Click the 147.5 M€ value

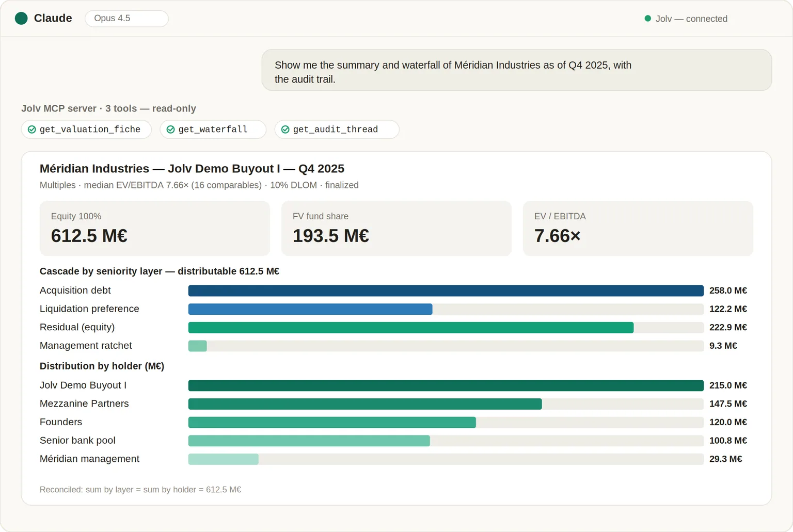click(x=728, y=404)
